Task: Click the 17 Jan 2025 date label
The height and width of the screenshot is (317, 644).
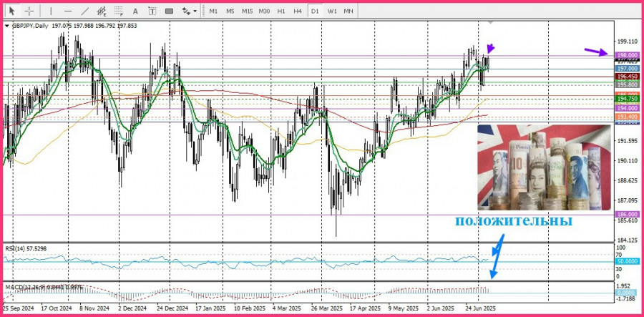Action: pyautogui.click(x=210, y=308)
